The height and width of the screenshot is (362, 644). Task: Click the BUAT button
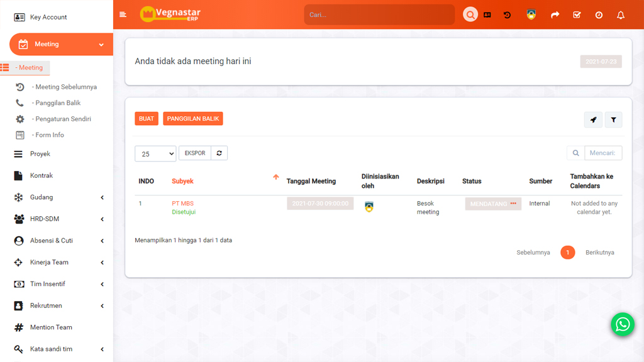click(x=147, y=119)
